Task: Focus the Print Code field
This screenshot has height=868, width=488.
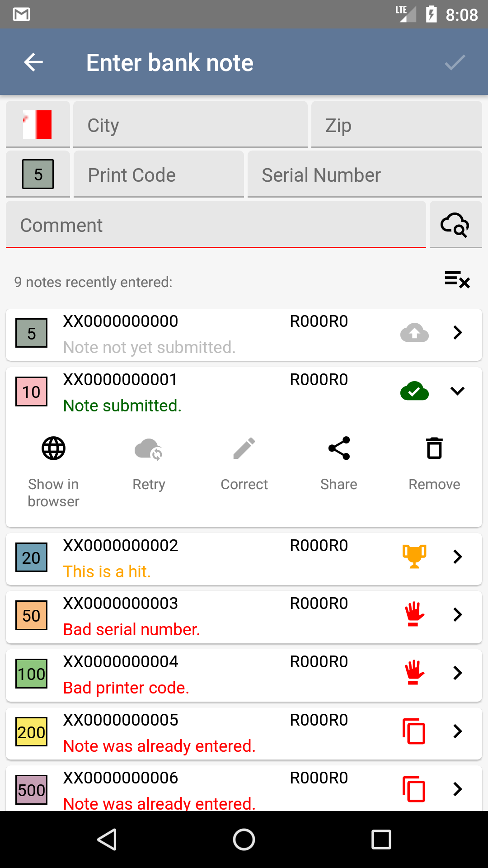Action: pos(159,174)
